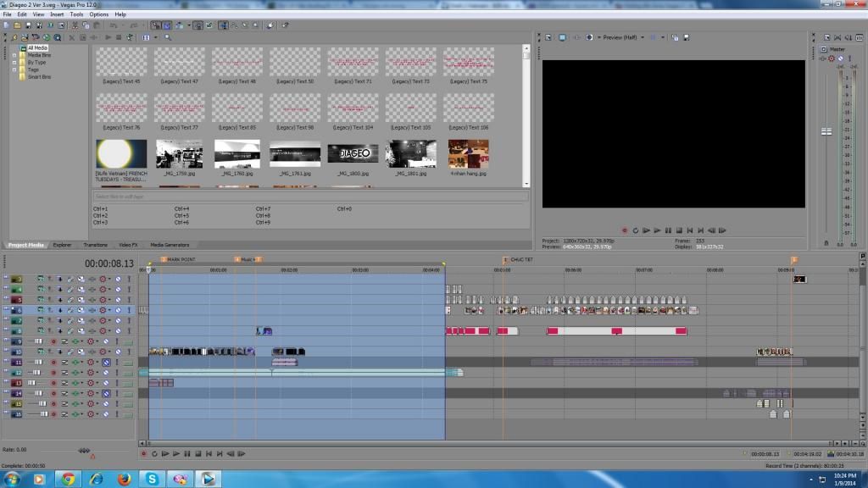Click the tag entry field below the media list
Image resolution: width=868 pixels, height=488 pixels.
[310, 197]
